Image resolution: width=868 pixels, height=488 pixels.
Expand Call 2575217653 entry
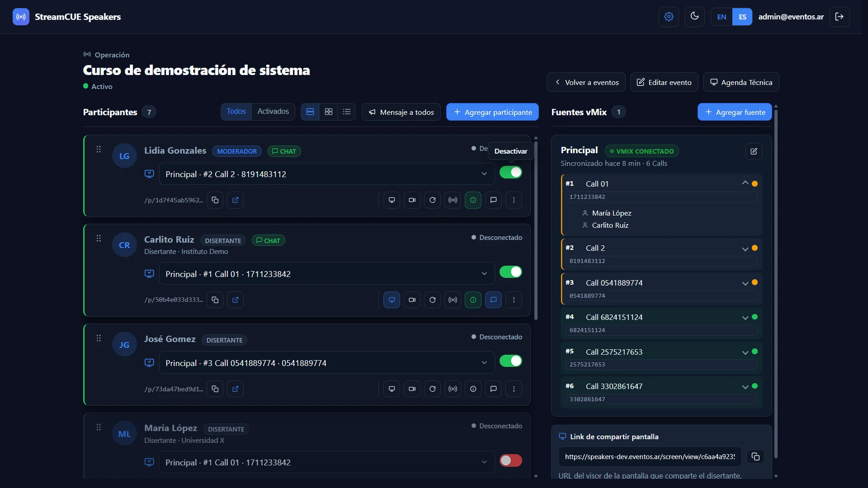pyautogui.click(x=745, y=352)
